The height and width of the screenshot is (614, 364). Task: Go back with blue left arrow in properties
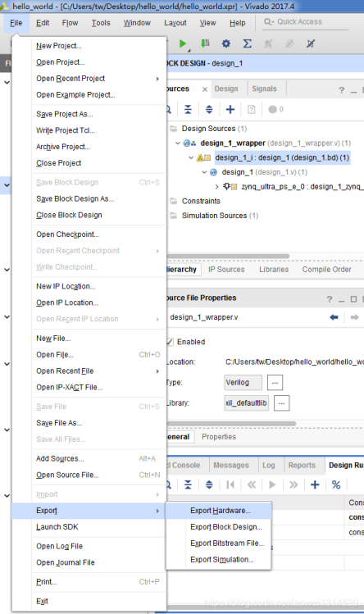(334, 317)
